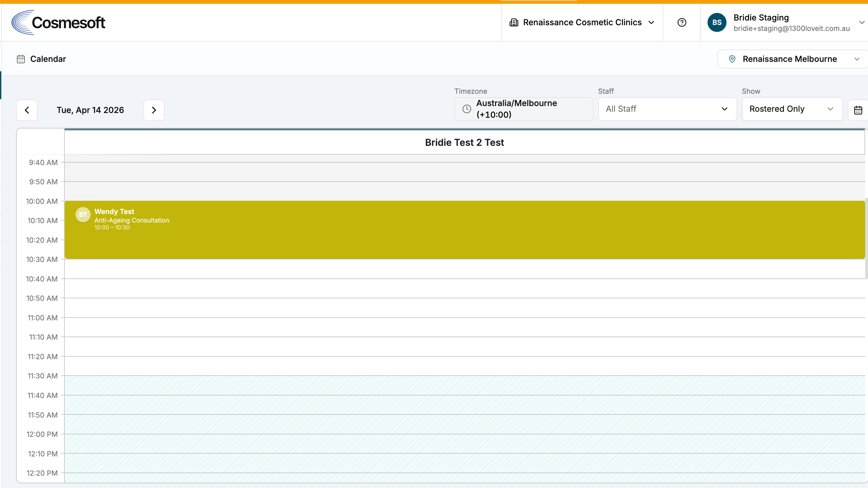The width and height of the screenshot is (868, 488).
Task: Click the BT avatar on appointment
Action: (x=83, y=215)
